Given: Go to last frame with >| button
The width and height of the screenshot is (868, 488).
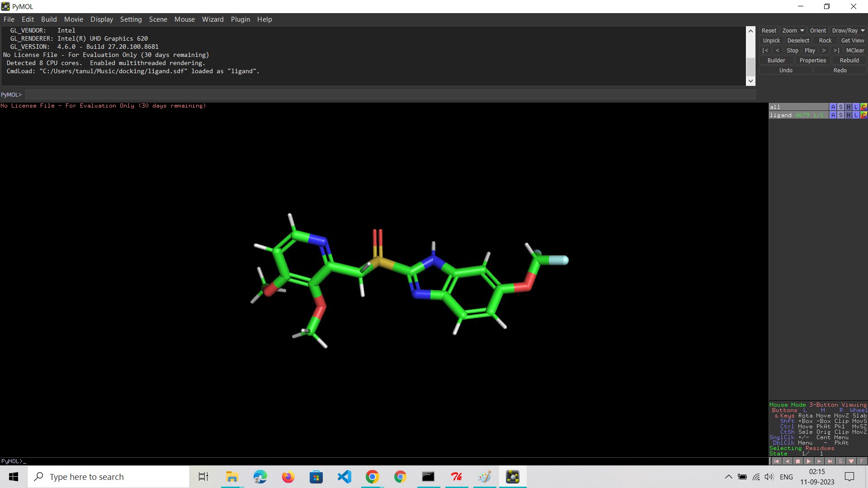Looking at the screenshot, I should 836,51.
